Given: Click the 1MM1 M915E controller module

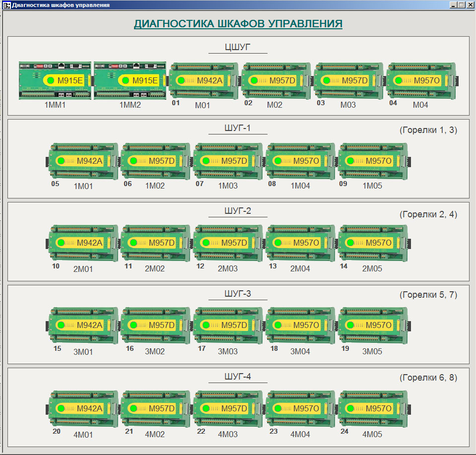Looking at the screenshot, I should [55, 80].
